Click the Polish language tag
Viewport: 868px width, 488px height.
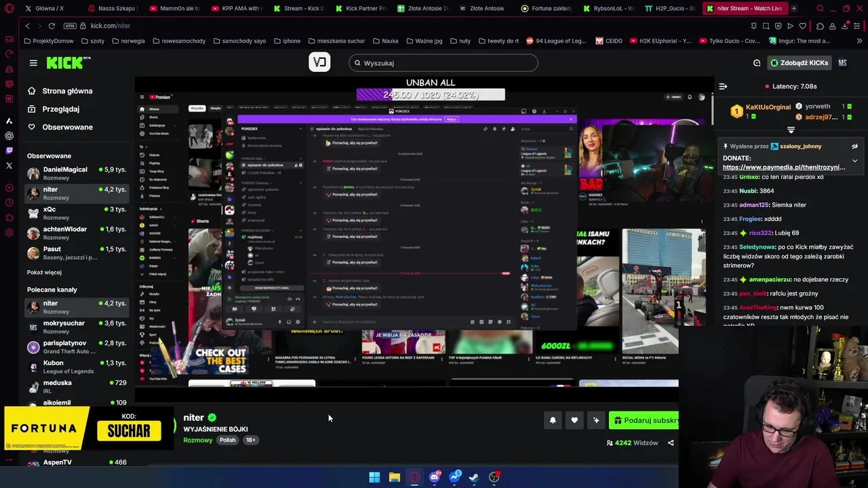[228, 440]
